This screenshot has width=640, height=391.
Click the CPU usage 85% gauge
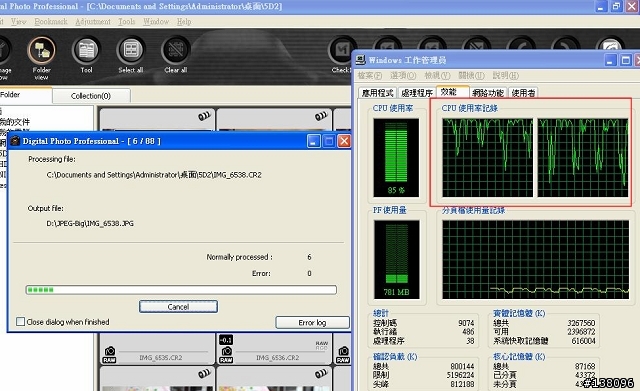(x=396, y=158)
